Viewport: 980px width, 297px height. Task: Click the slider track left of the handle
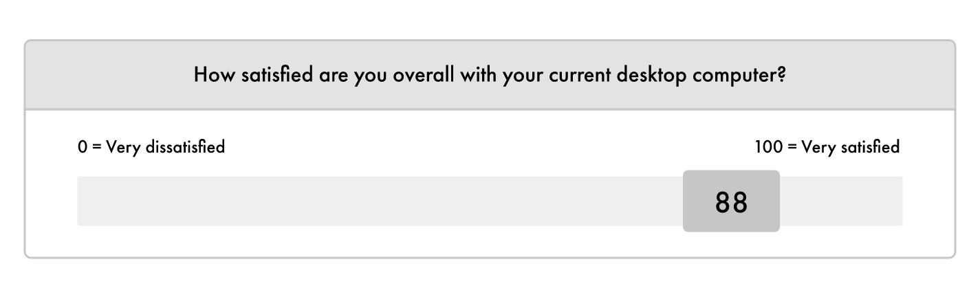click(378, 201)
